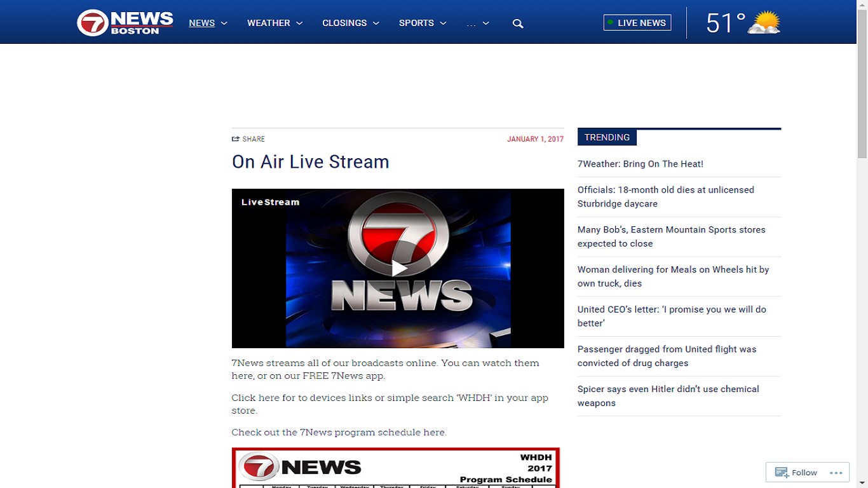The width and height of the screenshot is (868, 488).
Task: Open the ellipsis navigation item
Action: [471, 24]
